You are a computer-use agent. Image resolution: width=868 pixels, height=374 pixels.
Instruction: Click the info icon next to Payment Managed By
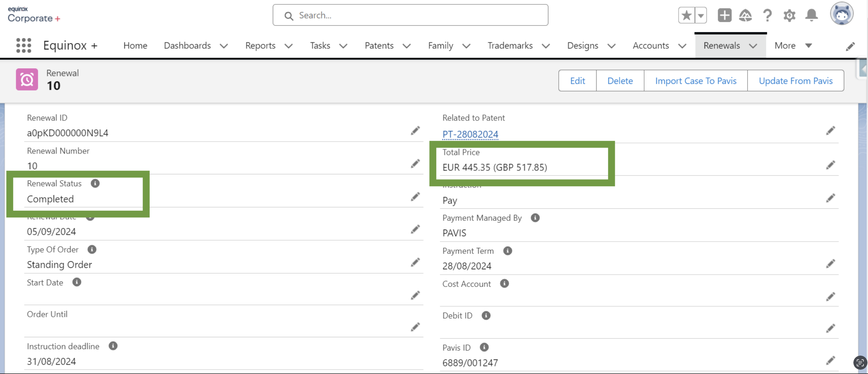535,218
